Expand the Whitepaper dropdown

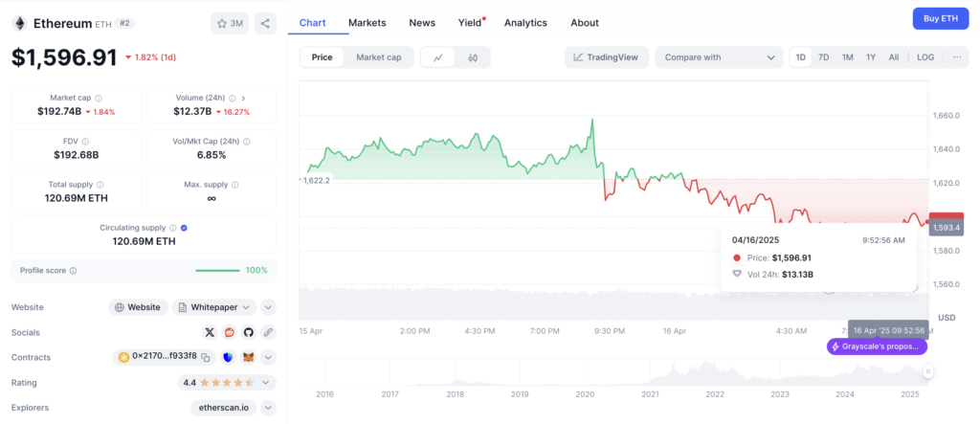[213, 307]
